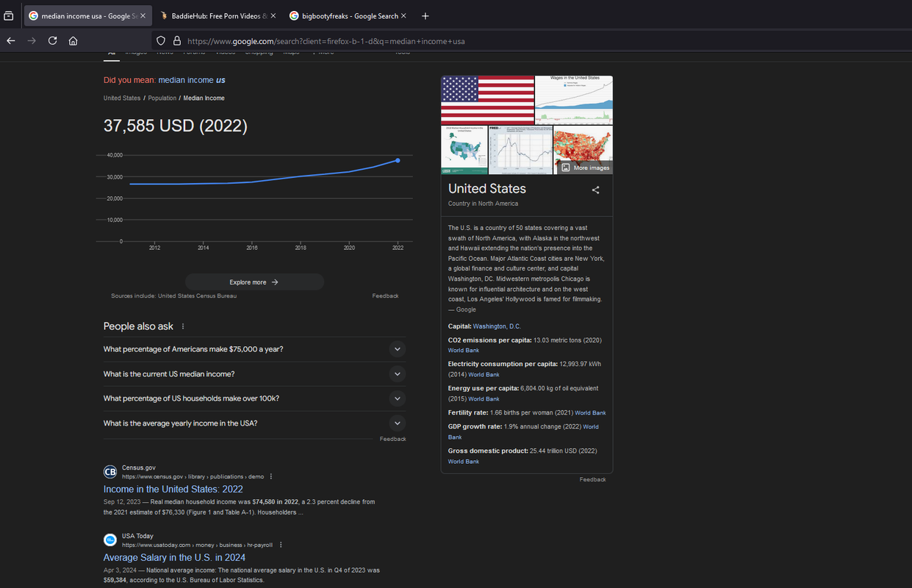Open the browser home page
912x588 pixels.
click(73, 41)
